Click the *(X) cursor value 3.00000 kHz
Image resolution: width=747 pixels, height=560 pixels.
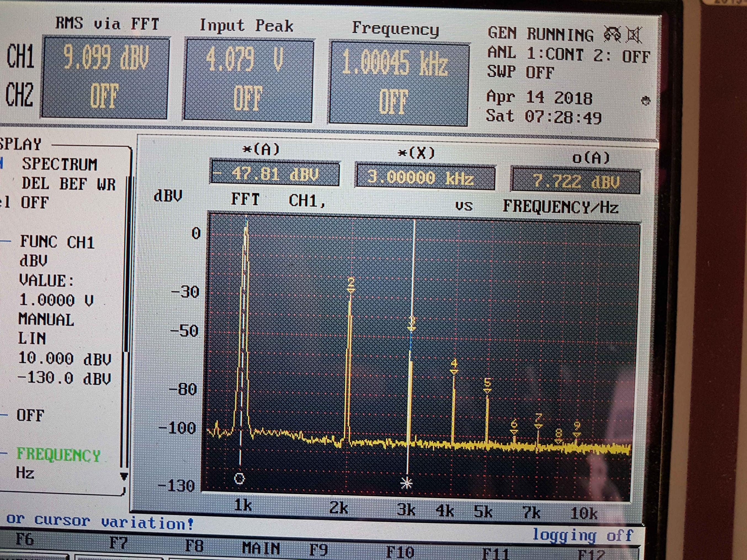pyautogui.click(x=425, y=177)
